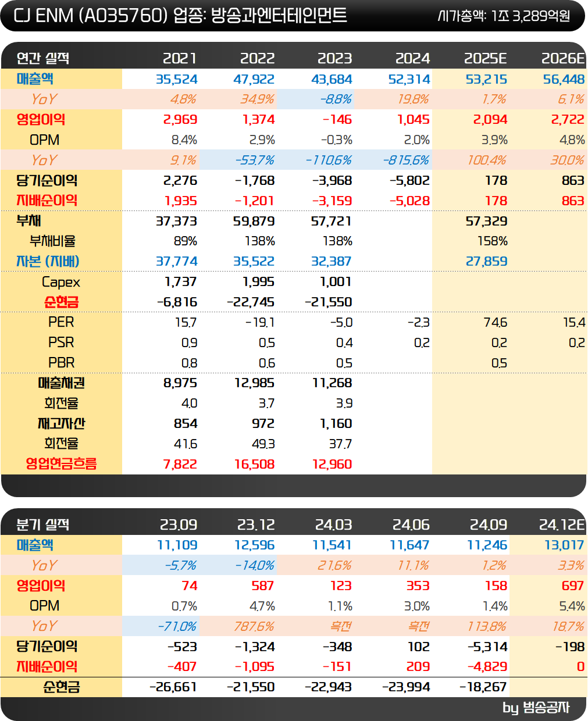The height and width of the screenshot is (721, 588).
Task: Click the by 범송공자 credit text
Action: point(536,708)
